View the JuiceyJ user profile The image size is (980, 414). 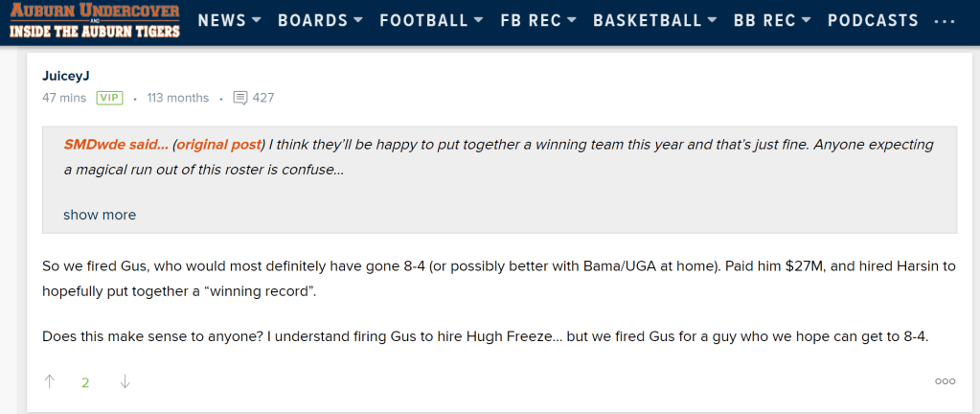click(66, 76)
